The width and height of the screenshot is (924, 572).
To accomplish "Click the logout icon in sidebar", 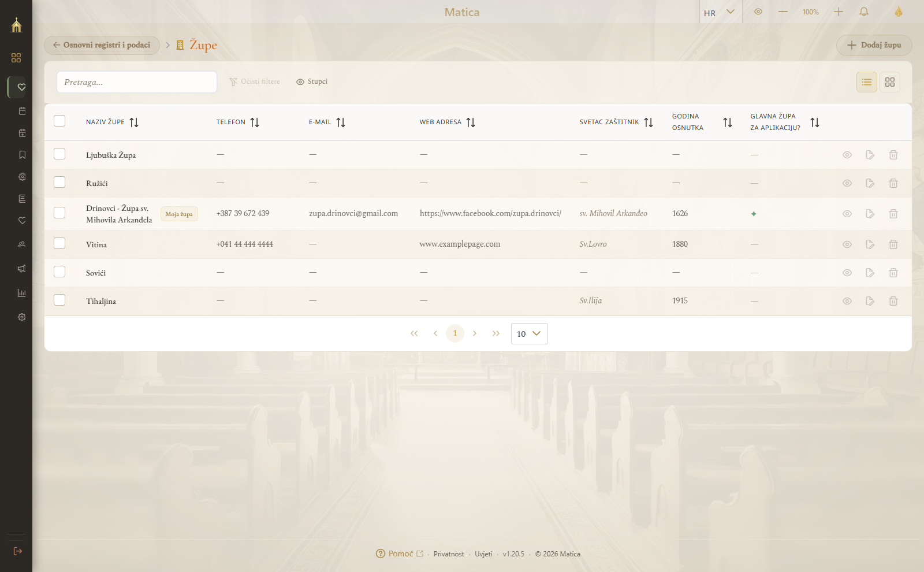I will 18,551.
